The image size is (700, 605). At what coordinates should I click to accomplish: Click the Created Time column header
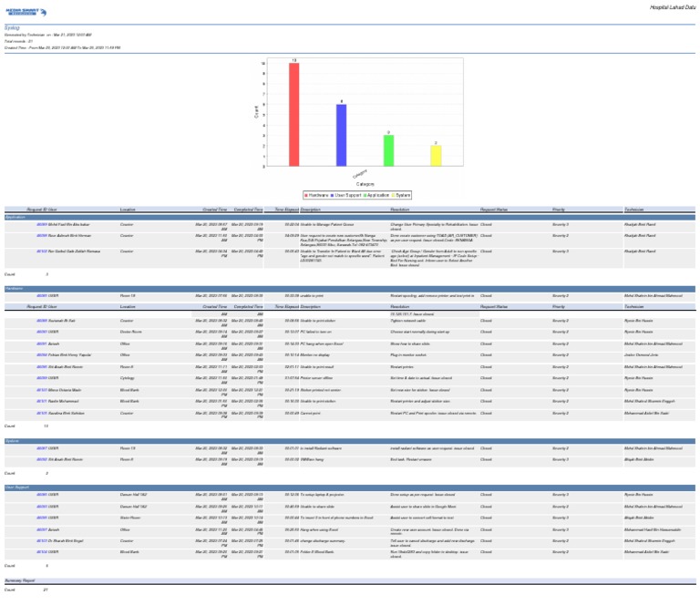coord(215,209)
